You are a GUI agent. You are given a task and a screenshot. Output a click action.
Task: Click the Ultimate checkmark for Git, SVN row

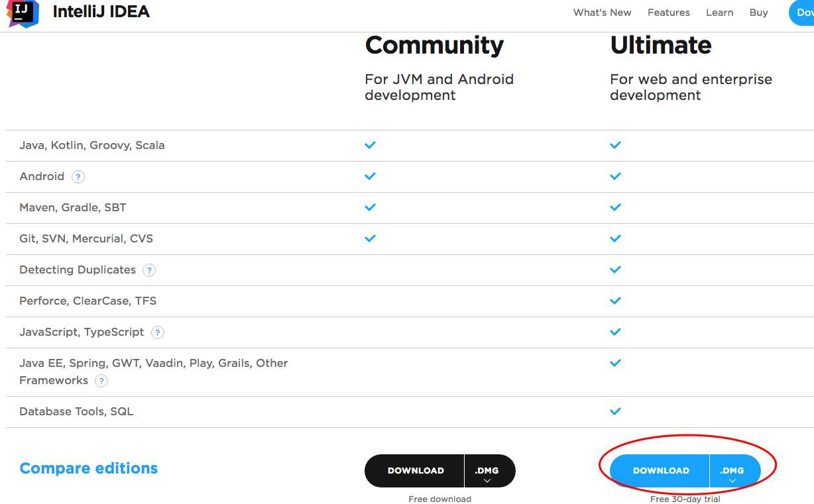pyautogui.click(x=615, y=238)
